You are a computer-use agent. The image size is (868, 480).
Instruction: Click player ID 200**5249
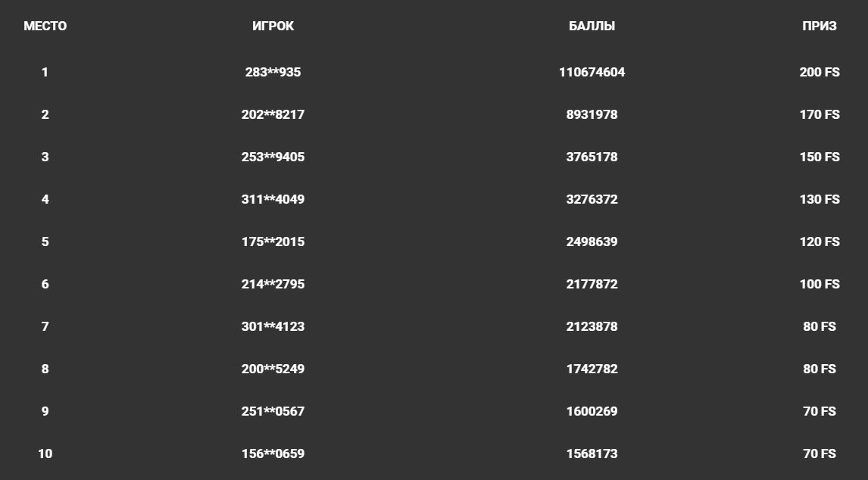pyautogui.click(x=273, y=369)
